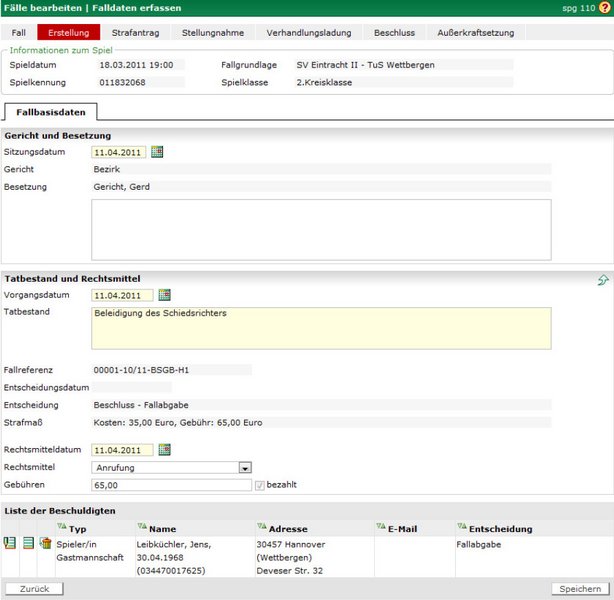Image resolution: width=614 pixels, height=600 pixels.
Task: Sort accused list by Entscheidung column
Action: (x=461, y=527)
